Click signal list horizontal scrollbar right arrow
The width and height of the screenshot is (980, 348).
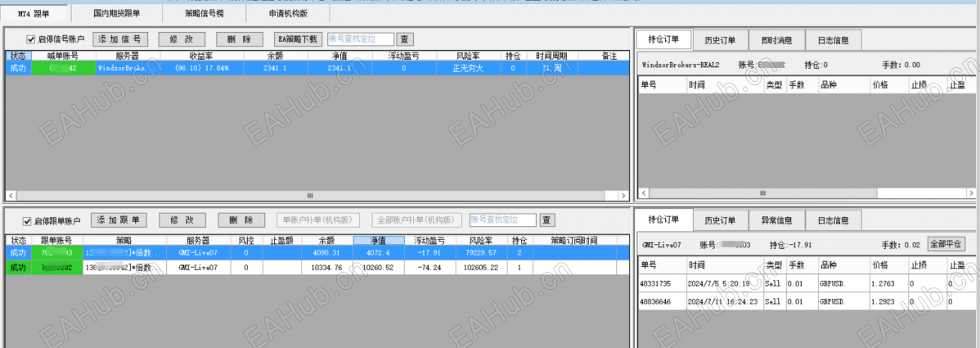(x=623, y=196)
